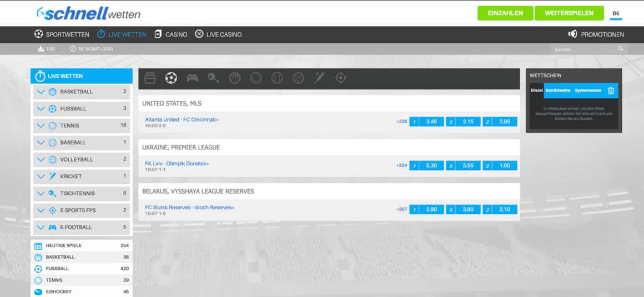Click the card icon beside Casino
644x297 pixels.
pyautogui.click(x=158, y=34)
